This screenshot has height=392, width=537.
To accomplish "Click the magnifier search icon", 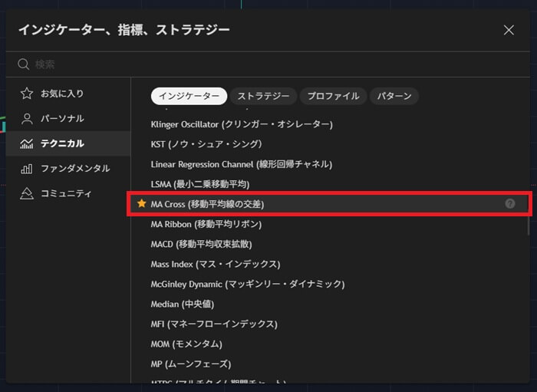I will [23, 64].
